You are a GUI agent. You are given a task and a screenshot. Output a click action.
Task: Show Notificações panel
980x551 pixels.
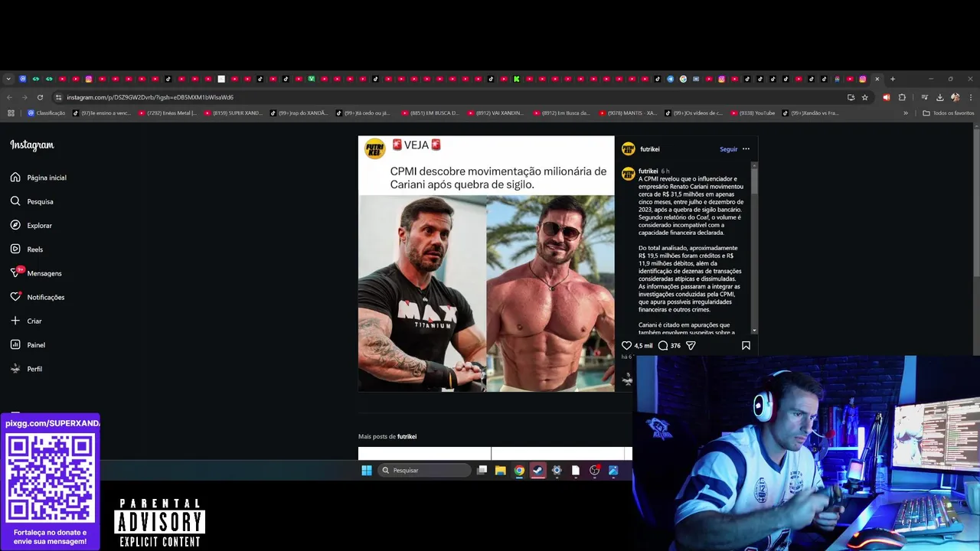[x=38, y=297]
